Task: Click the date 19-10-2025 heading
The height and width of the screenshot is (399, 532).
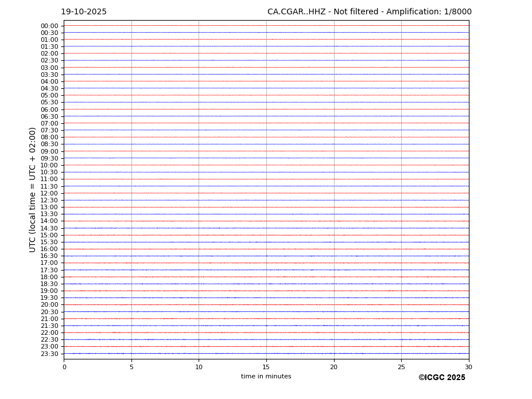Action: coord(84,12)
